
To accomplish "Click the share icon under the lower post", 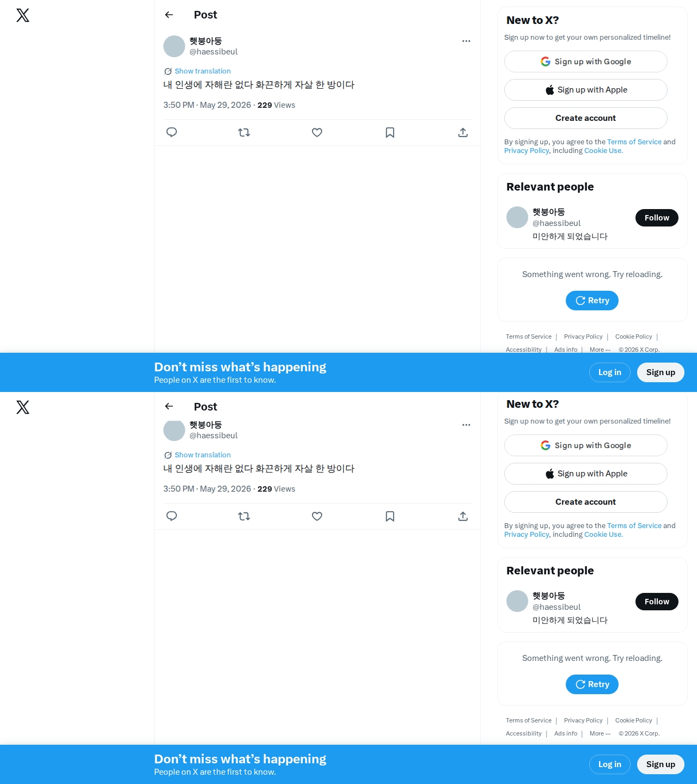I will [x=463, y=516].
